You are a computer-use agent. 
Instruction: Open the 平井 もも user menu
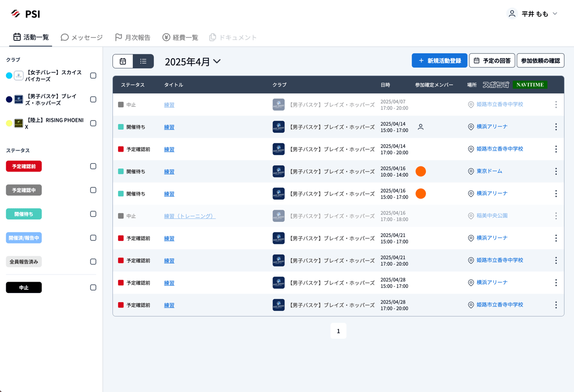point(533,14)
